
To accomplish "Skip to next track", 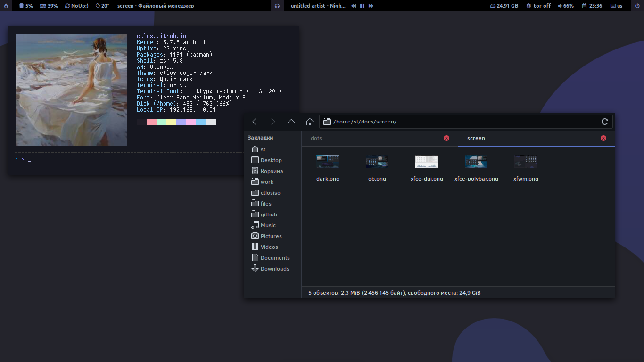I will pos(371,6).
